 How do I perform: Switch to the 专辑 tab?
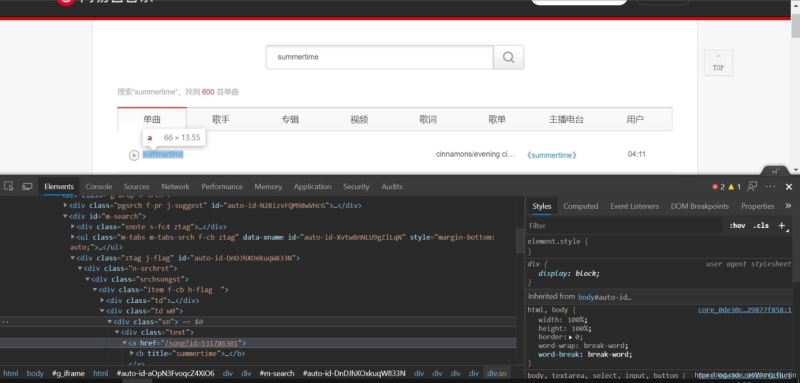[290, 119]
